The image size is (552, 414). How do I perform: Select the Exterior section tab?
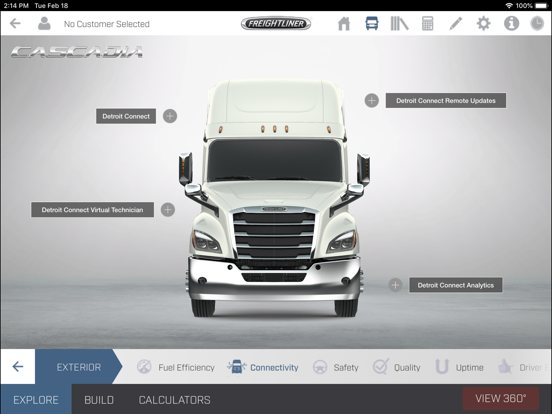[x=79, y=366]
